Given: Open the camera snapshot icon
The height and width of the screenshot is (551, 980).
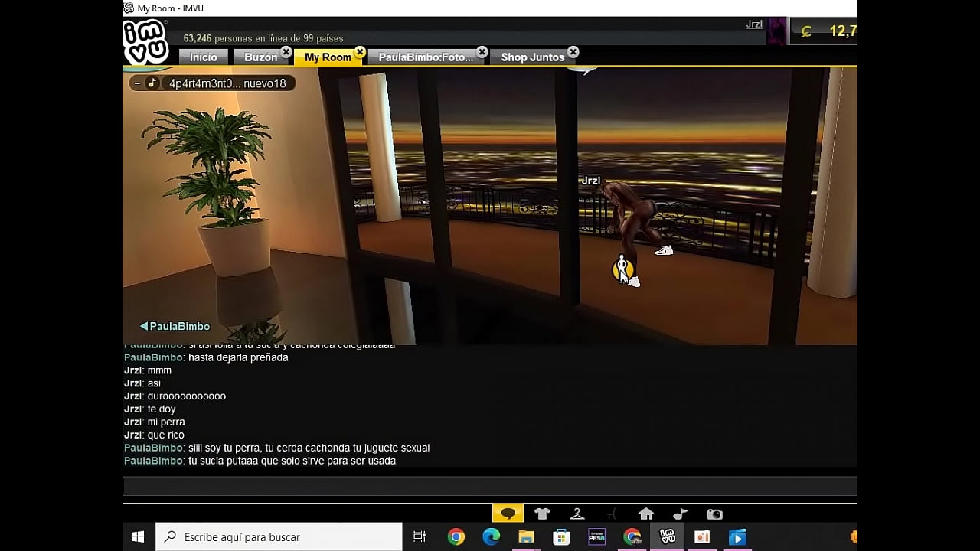Looking at the screenshot, I should [714, 514].
